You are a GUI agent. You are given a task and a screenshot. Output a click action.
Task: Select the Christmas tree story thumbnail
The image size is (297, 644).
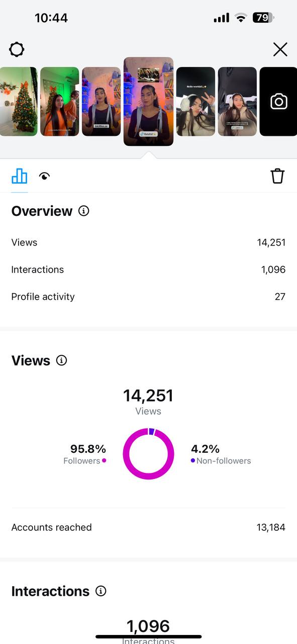click(19, 102)
